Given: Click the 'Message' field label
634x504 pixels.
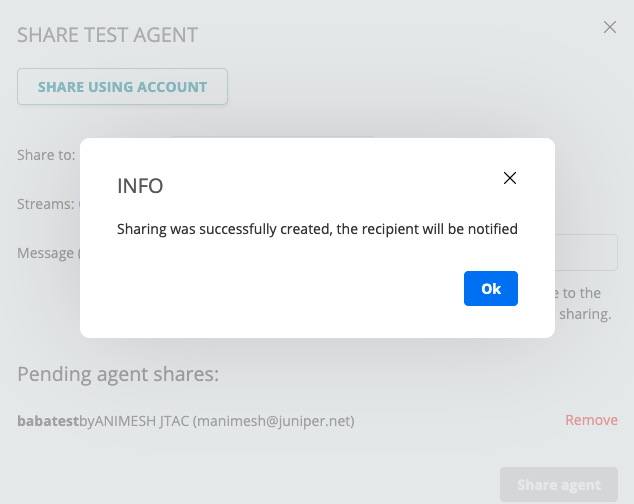Looking at the screenshot, I should point(45,253).
